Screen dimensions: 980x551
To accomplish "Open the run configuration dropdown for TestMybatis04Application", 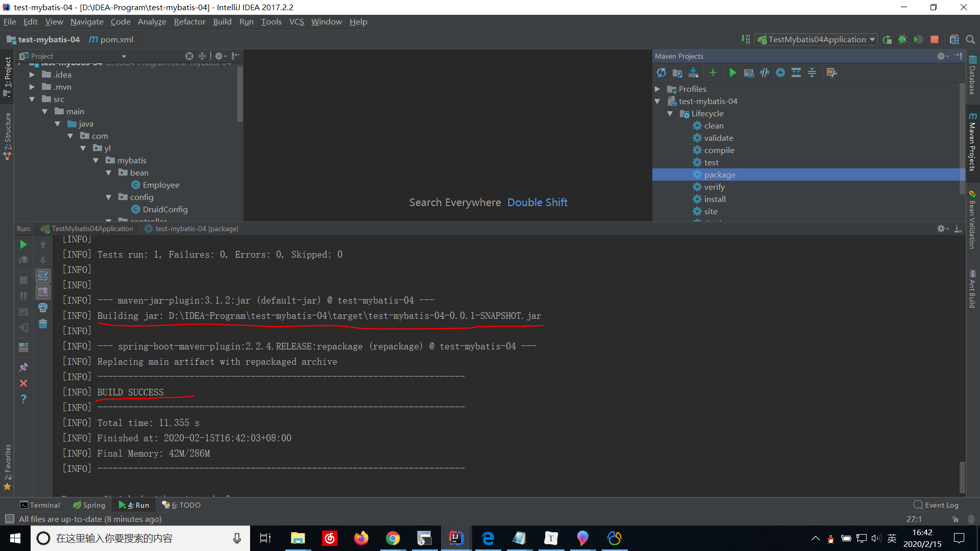I will click(x=871, y=39).
